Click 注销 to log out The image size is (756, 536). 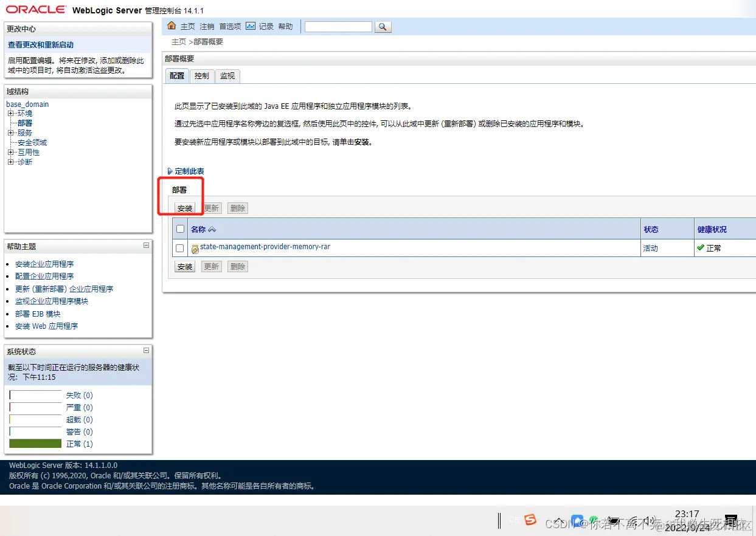pyautogui.click(x=207, y=27)
